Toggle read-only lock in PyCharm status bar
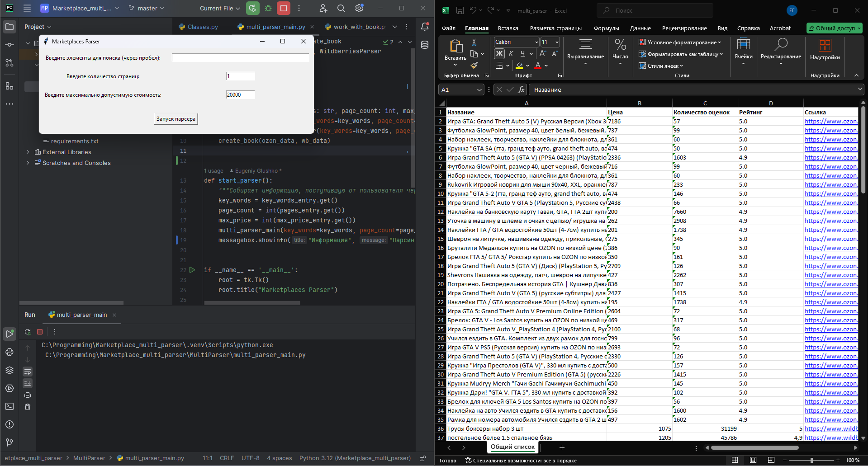Image resolution: width=868 pixels, height=466 pixels. click(x=422, y=458)
